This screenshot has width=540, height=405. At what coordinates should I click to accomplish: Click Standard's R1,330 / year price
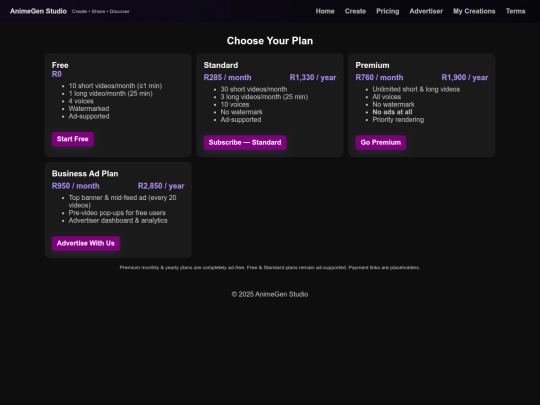coord(313,77)
